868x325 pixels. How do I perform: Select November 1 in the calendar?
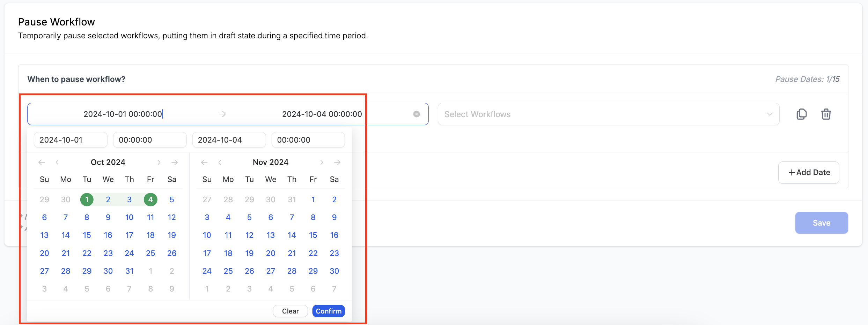pyautogui.click(x=313, y=199)
